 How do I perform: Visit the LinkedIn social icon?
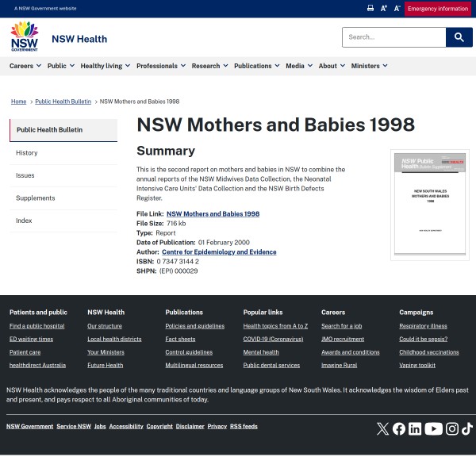coord(415,428)
